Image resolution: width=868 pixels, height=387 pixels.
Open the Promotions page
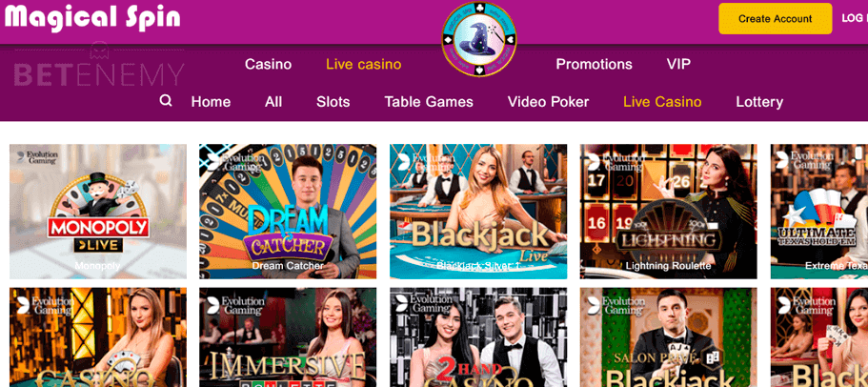[x=594, y=64]
